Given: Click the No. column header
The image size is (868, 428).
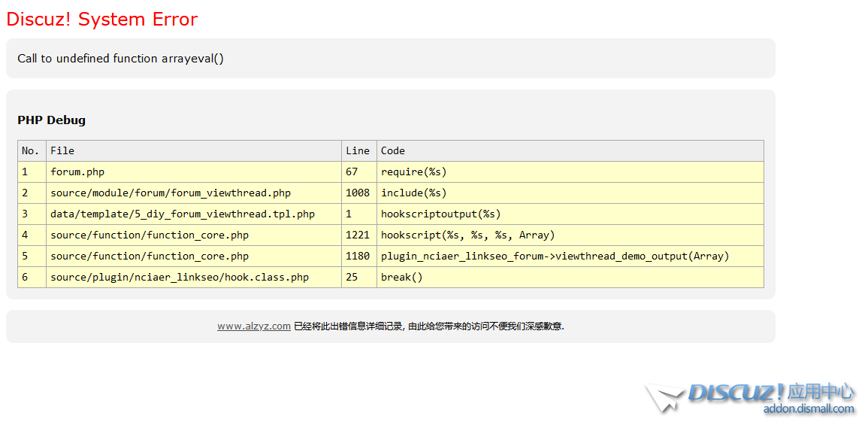Looking at the screenshot, I should pyautogui.click(x=30, y=151).
